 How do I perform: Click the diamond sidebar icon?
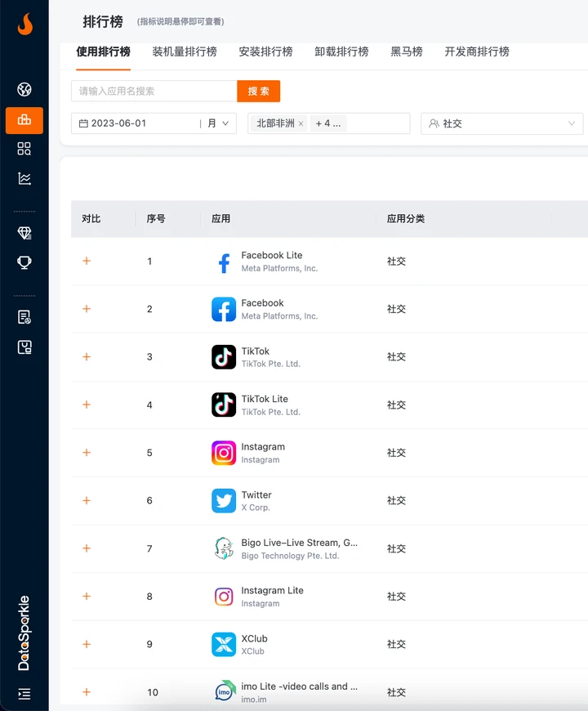[24, 233]
